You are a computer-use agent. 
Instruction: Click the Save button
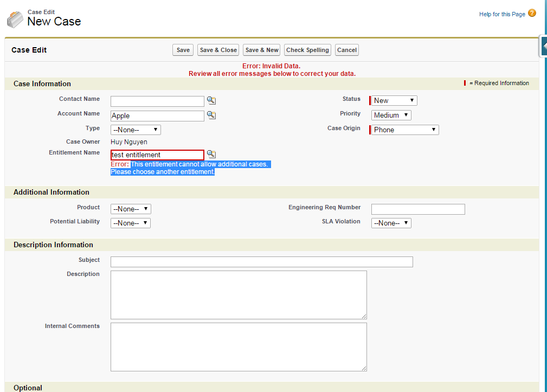(183, 50)
